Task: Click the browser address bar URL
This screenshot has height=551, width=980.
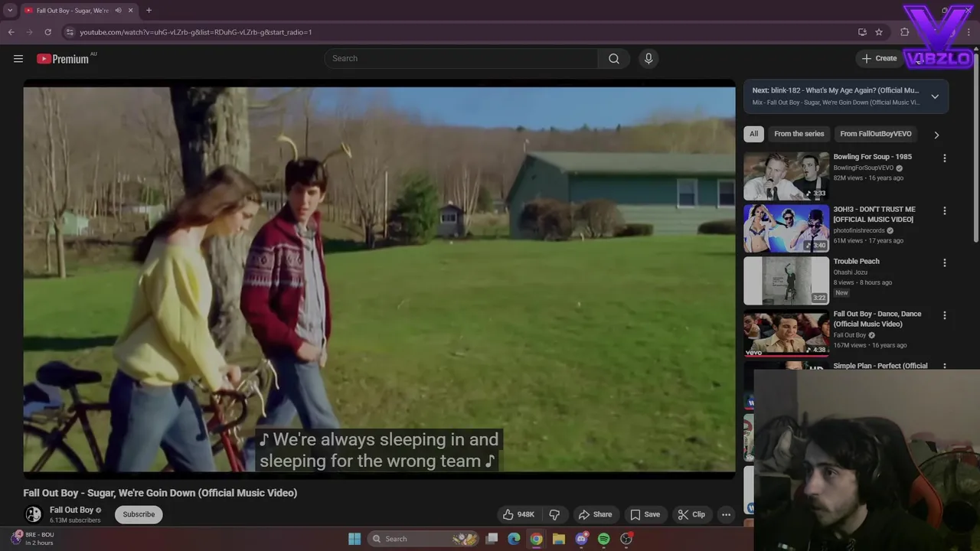Action: [x=195, y=32]
